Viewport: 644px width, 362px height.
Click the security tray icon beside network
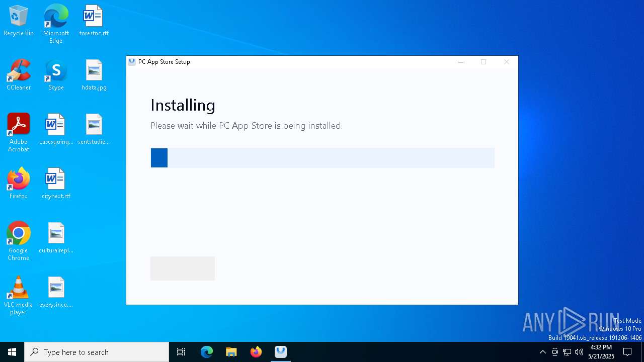[x=555, y=352]
